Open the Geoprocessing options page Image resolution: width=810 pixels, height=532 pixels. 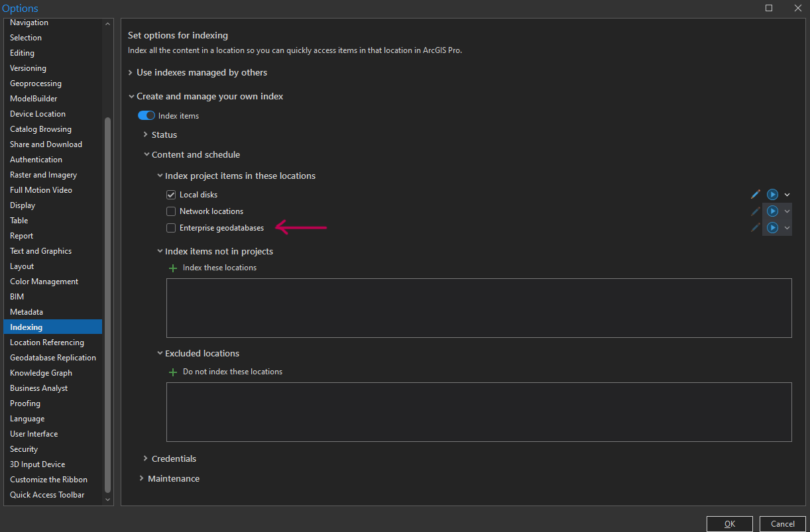pos(36,83)
